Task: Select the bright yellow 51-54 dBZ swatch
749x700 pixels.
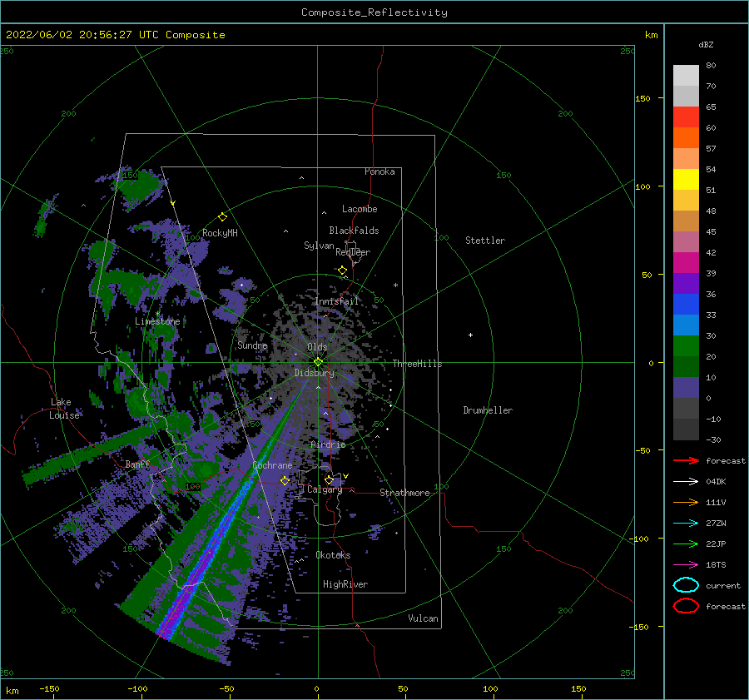Action: (686, 180)
